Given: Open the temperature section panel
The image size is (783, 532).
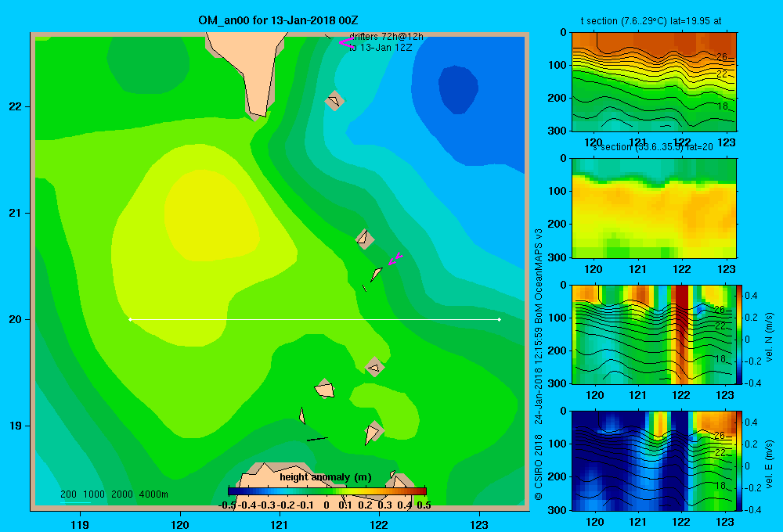Looking at the screenshot, I should click(x=654, y=82).
